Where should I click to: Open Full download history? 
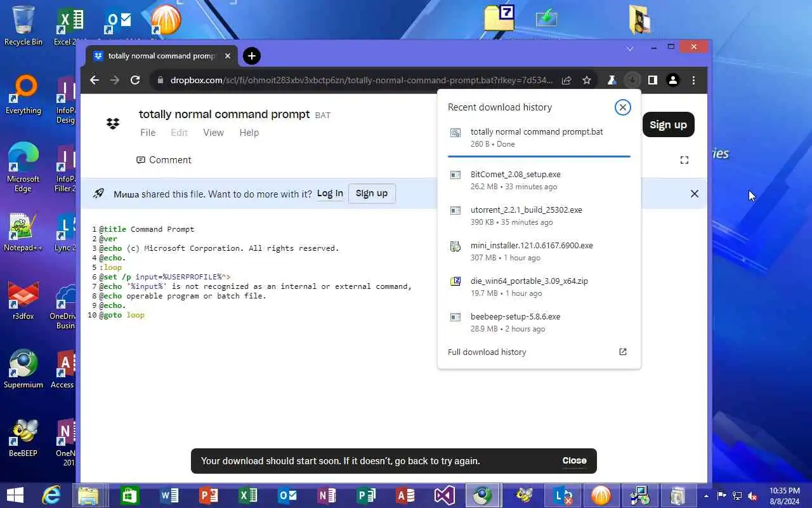(x=487, y=352)
